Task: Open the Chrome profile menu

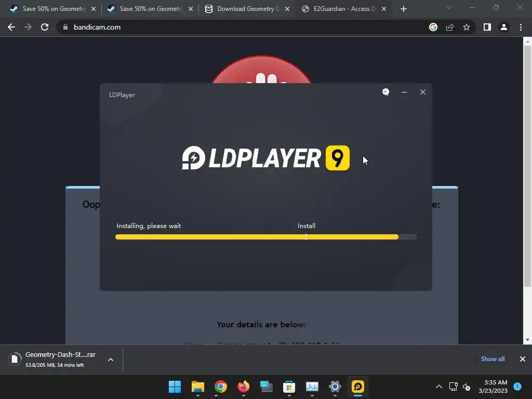Action: [x=504, y=27]
